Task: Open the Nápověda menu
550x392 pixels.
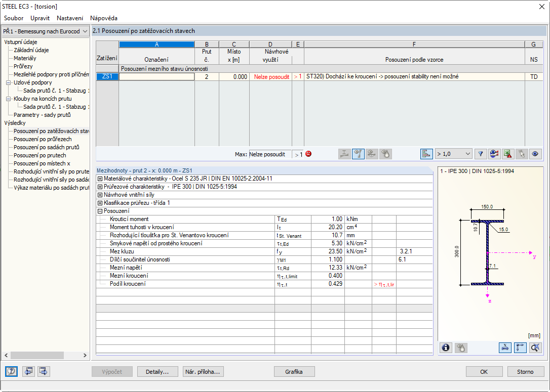Action: pyautogui.click(x=103, y=18)
